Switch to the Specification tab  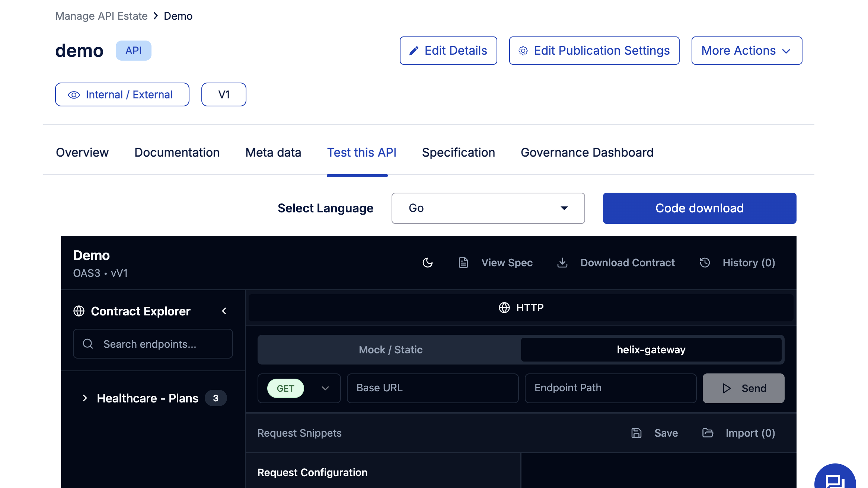tap(458, 152)
